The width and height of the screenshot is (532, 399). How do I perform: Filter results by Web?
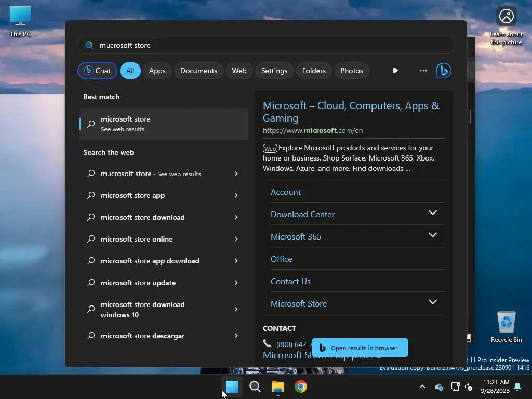tap(239, 71)
